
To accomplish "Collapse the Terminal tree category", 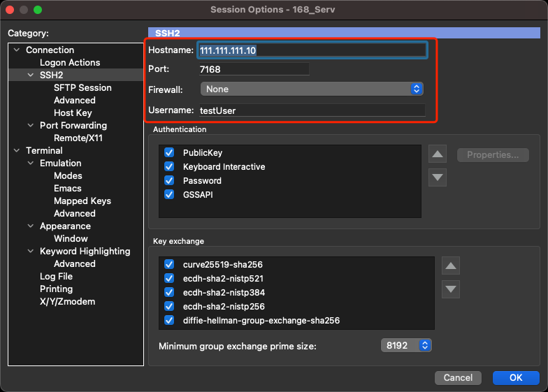I will tap(17, 151).
